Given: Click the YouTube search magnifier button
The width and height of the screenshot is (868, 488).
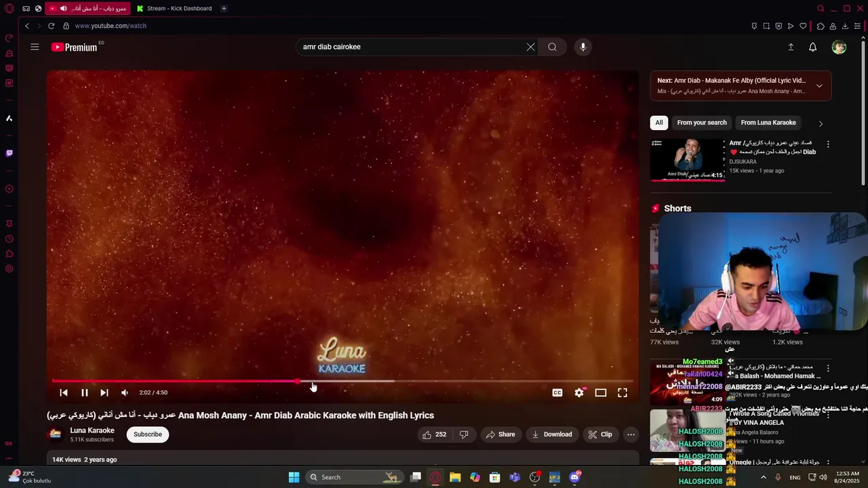Looking at the screenshot, I should coord(553,47).
